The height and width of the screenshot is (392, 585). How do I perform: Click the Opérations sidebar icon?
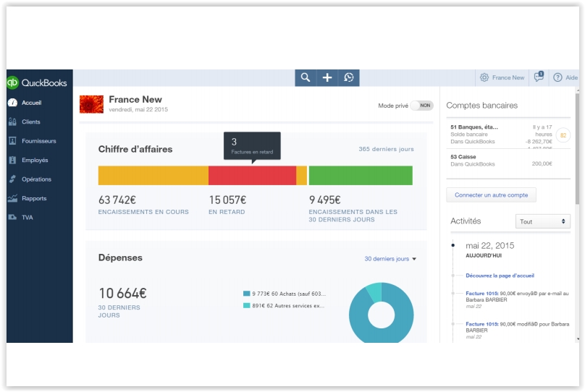12,179
